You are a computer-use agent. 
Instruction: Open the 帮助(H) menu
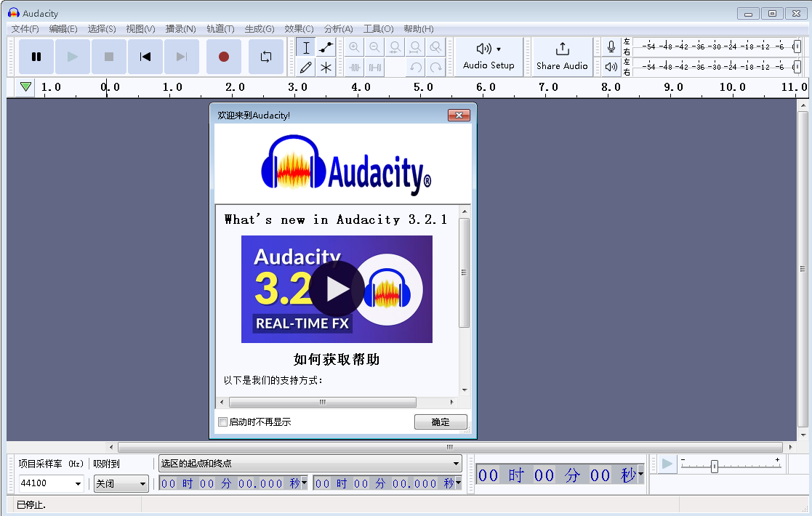pyautogui.click(x=419, y=29)
